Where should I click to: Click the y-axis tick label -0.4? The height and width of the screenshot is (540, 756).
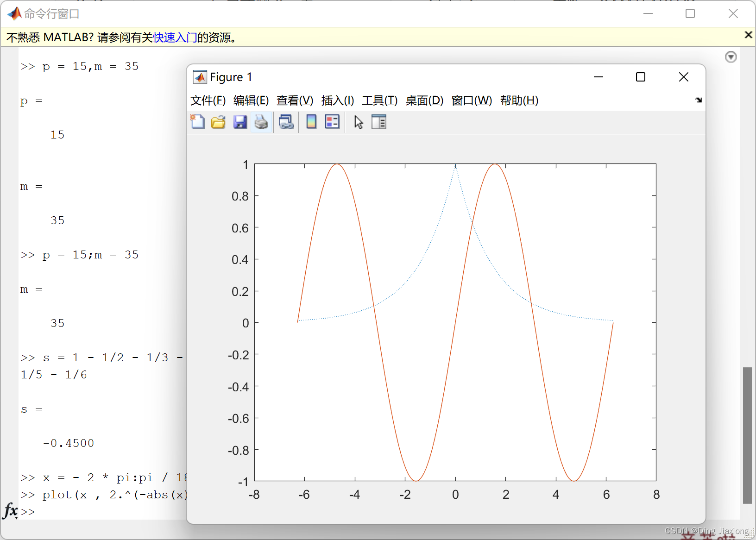coord(238,387)
